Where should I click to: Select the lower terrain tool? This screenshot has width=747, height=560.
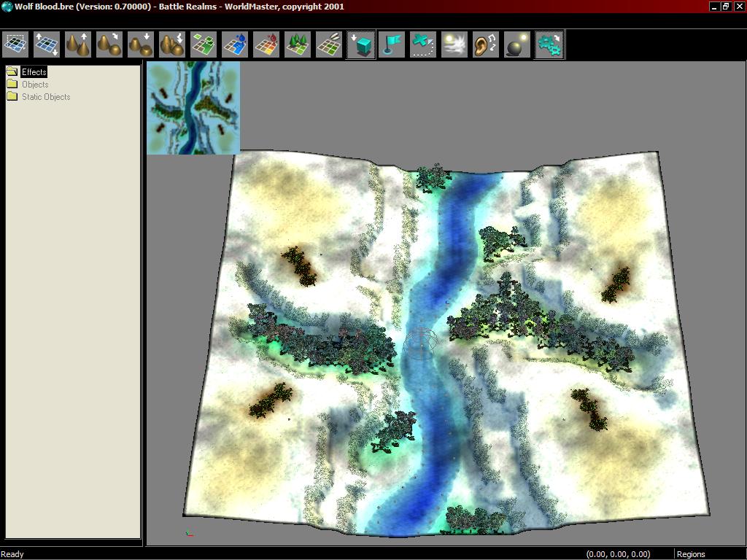pos(141,44)
